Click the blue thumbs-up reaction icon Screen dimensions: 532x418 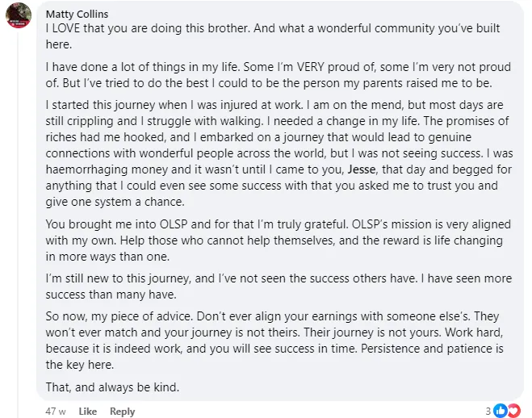(x=501, y=411)
